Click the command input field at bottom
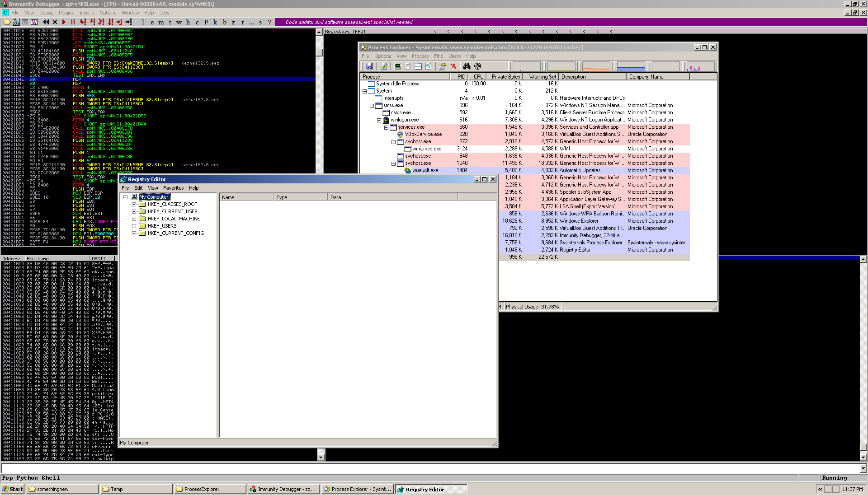Viewport: 868px width, 495px height. tap(430, 468)
